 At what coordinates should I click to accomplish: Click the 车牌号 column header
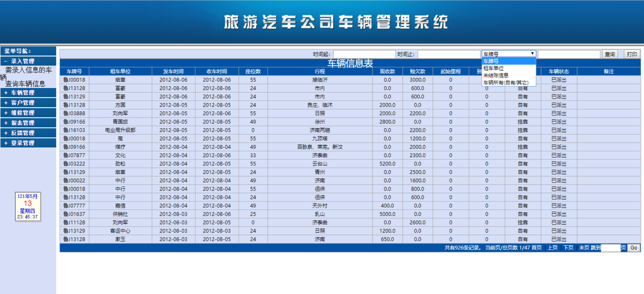point(74,71)
